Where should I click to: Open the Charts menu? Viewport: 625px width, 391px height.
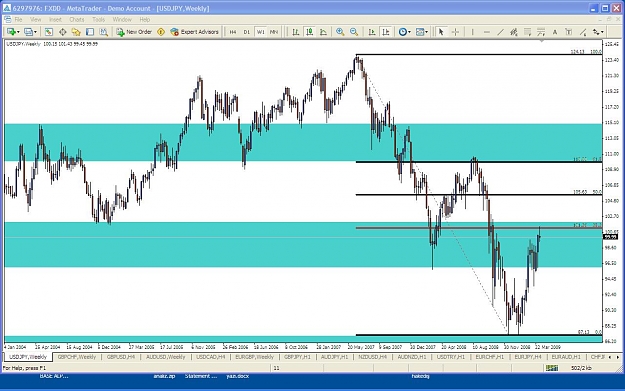[x=77, y=19]
